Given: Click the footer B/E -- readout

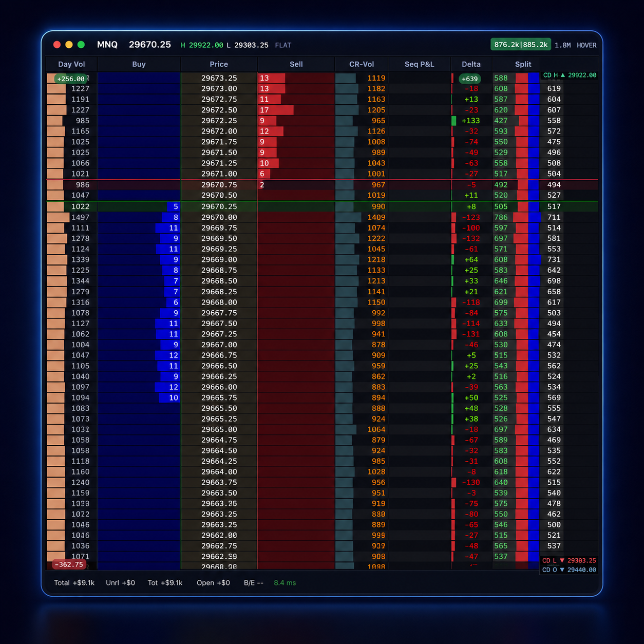Looking at the screenshot, I should coord(254,583).
